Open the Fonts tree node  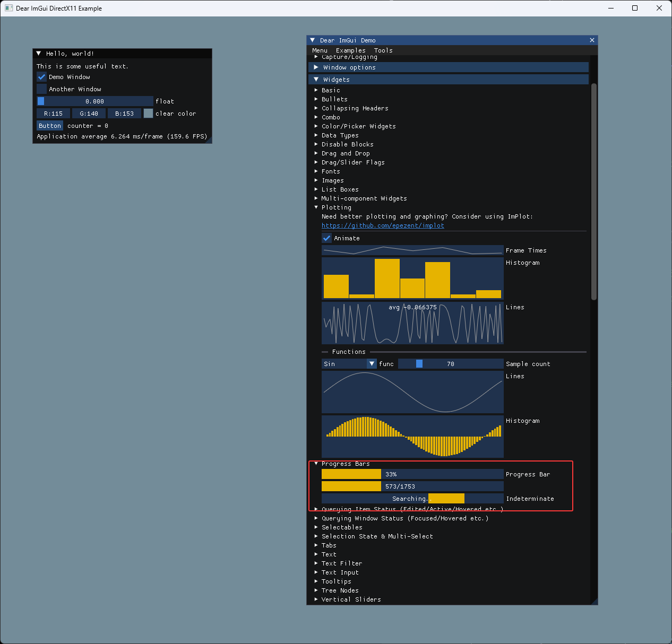[331, 171]
